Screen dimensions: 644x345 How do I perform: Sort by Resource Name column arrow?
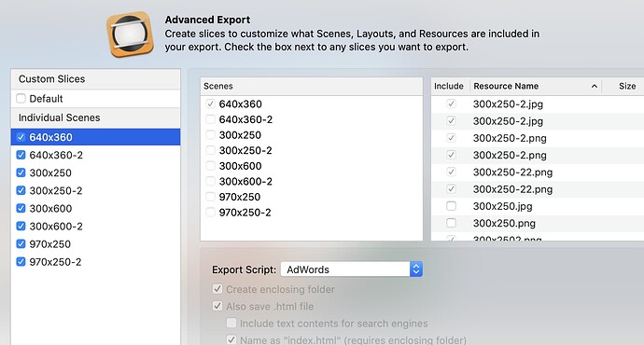point(594,86)
